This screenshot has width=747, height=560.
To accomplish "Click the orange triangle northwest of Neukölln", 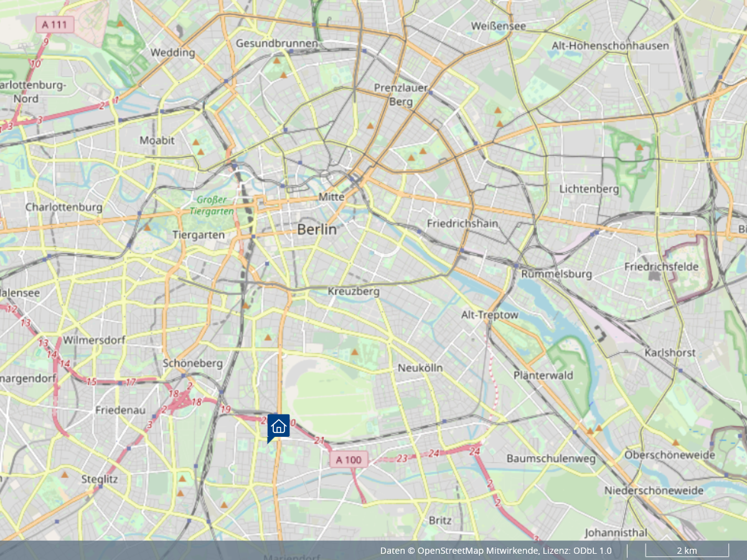I will [x=355, y=352].
